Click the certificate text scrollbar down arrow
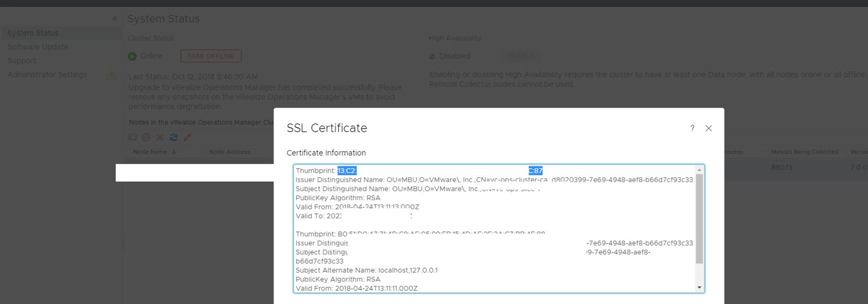This screenshot has height=304, width=868. click(700, 288)
